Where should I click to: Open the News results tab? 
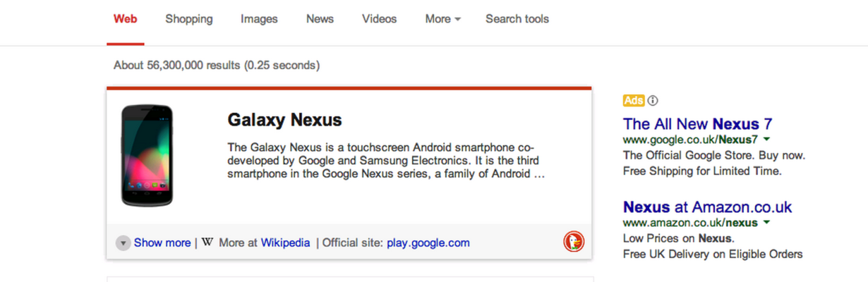click(320, 19)
